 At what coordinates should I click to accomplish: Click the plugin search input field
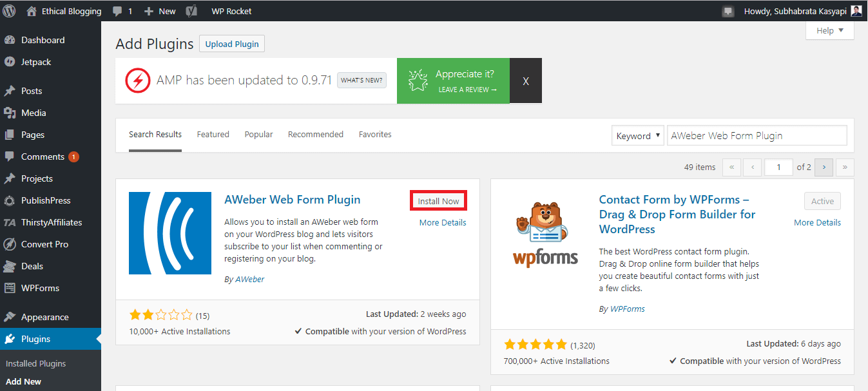[757, 135]
